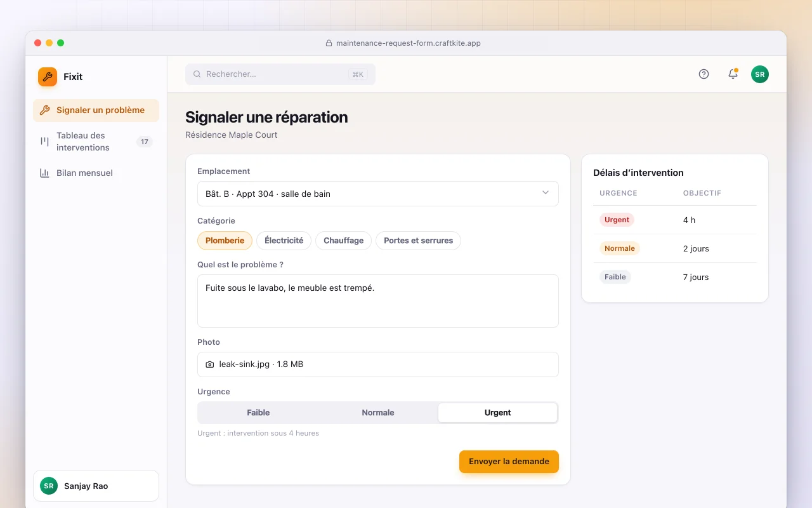Click the kanban icon for Tableau des interventions
The width and height of the screenshot is (812, 508).
(x=44, y=141)
